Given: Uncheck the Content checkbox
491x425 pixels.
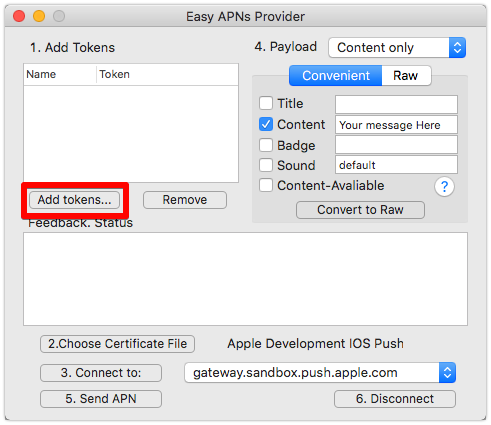Looking at the screenshot, I should tap(266, 124).
